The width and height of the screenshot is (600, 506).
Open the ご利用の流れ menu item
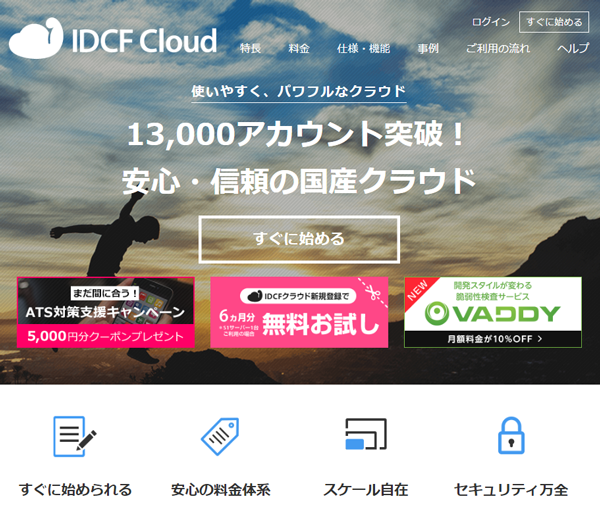pos(498,48)
